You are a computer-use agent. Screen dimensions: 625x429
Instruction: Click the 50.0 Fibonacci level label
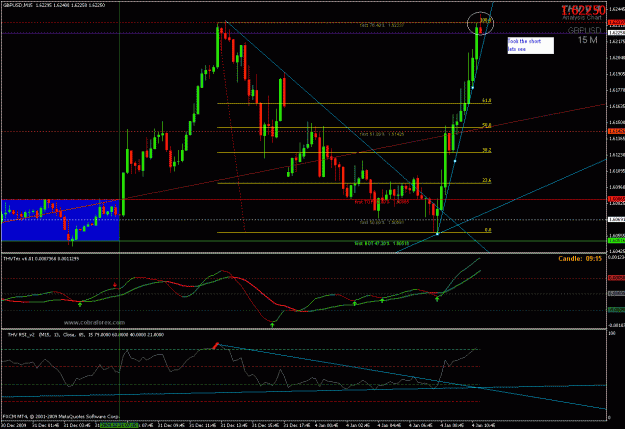coord(487,126)
